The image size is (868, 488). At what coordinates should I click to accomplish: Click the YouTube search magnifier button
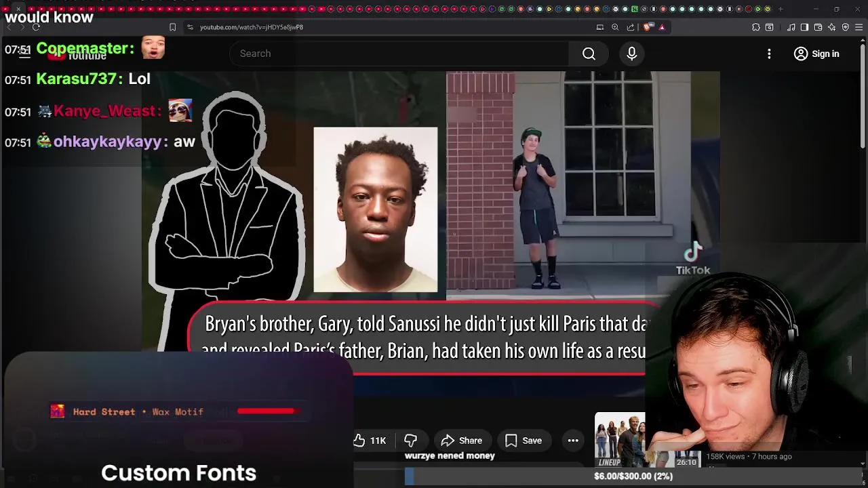click(x=589, y=54)
